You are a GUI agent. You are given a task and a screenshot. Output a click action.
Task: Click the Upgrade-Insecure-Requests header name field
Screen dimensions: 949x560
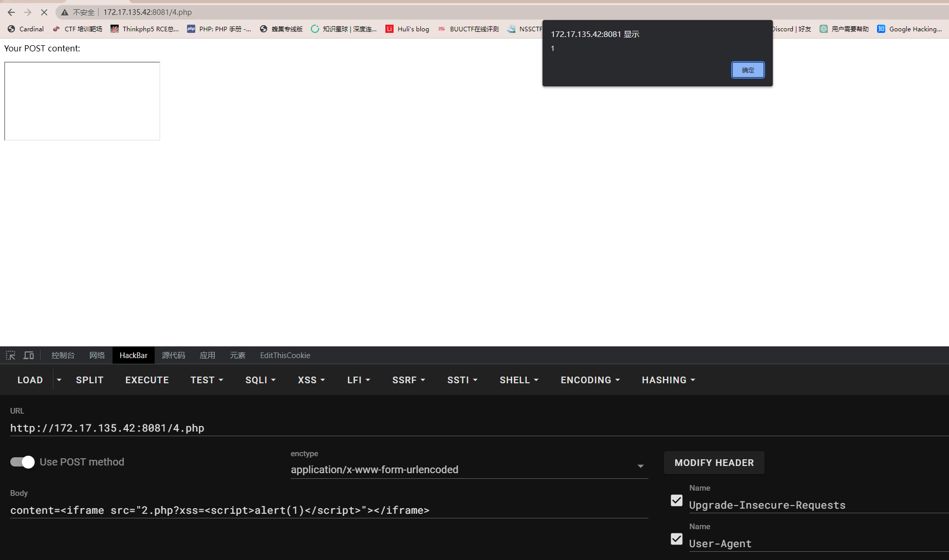(x=819, y=505)
